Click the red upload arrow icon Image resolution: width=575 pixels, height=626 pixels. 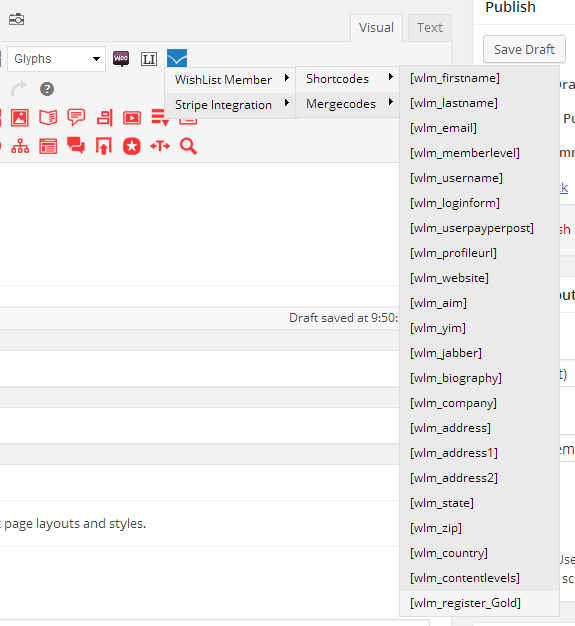click(x=104, y=146)
